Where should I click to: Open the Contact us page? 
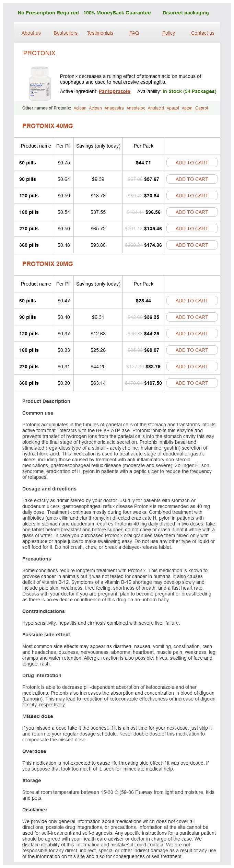point(202,33)
